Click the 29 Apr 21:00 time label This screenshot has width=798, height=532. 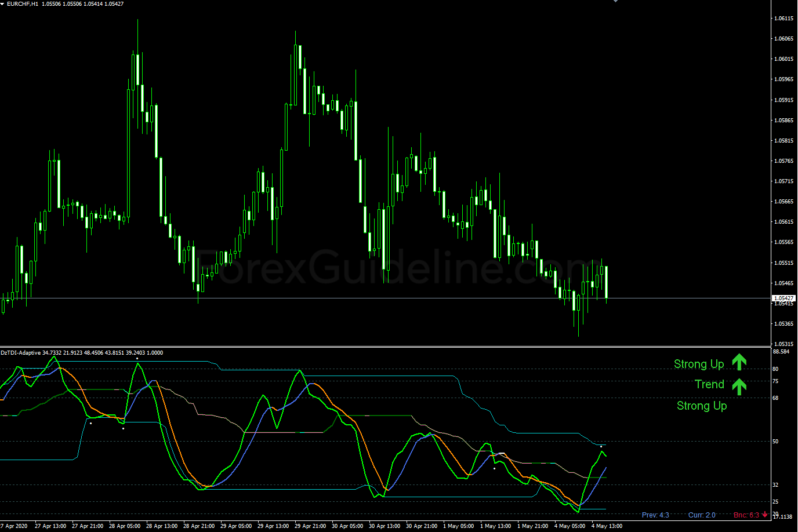[x=310, y=526]
